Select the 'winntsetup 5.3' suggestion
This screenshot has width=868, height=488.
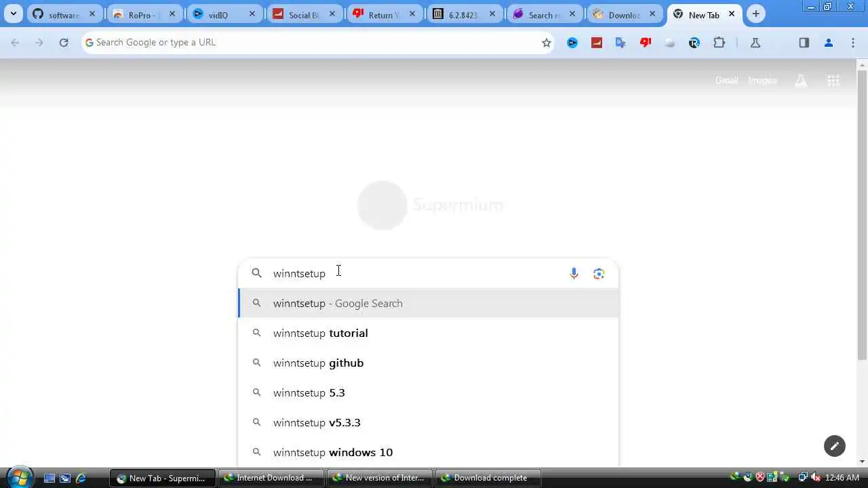[428, 392]
